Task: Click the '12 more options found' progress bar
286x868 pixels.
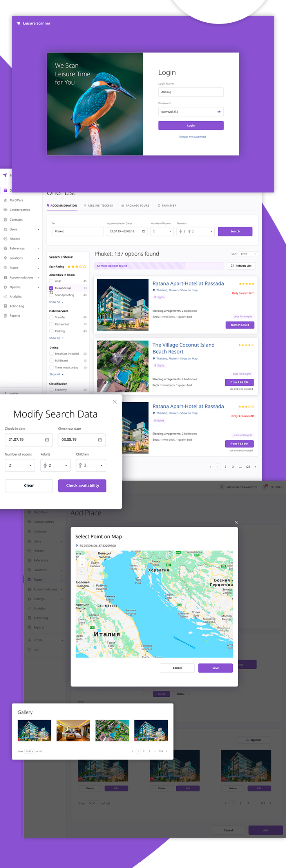Action: click(159, 266)
